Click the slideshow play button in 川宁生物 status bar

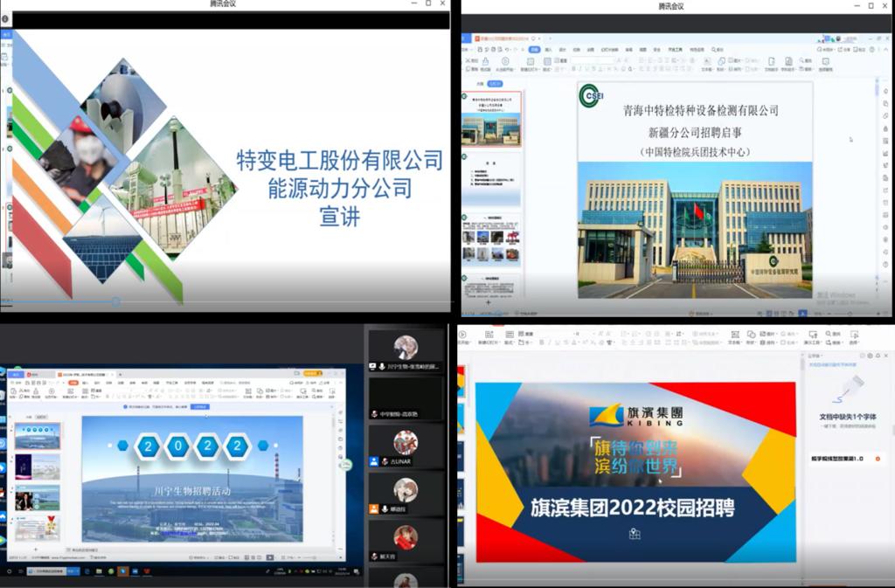(x=270, y=557)
